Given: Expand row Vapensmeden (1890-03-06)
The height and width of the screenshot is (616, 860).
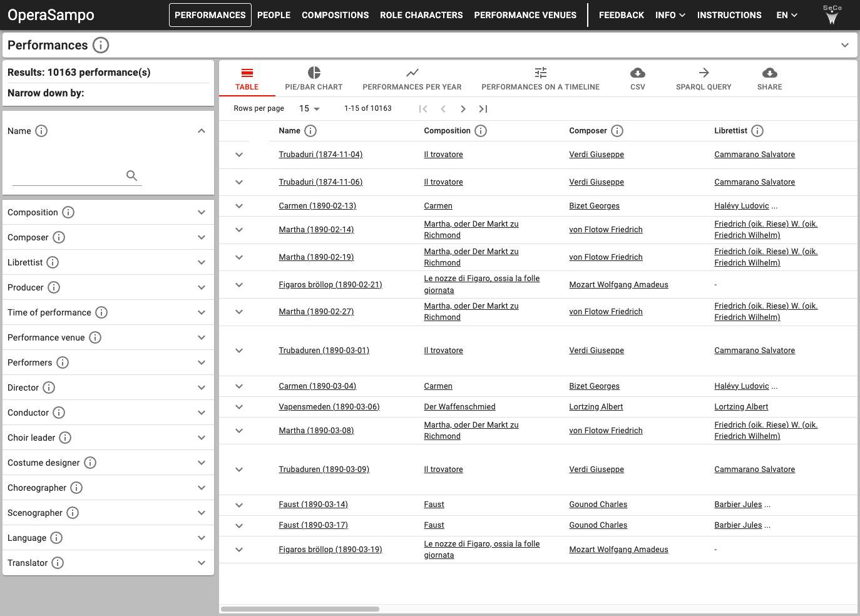Looking at the screenshot, I should pos(239,407).
